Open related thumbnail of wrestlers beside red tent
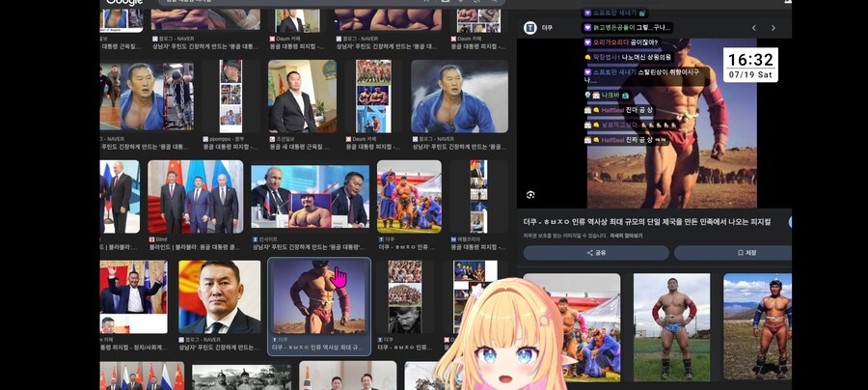Image resolution: width=868 pixels, height=390 pixels. 572,327
